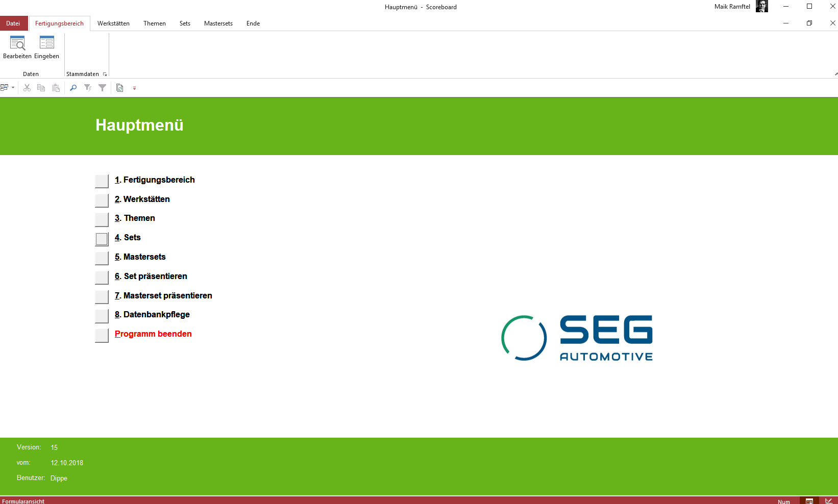Click the Cut scissors icon
The height and width of the screenshot is (504, 838).
point(27,88)
